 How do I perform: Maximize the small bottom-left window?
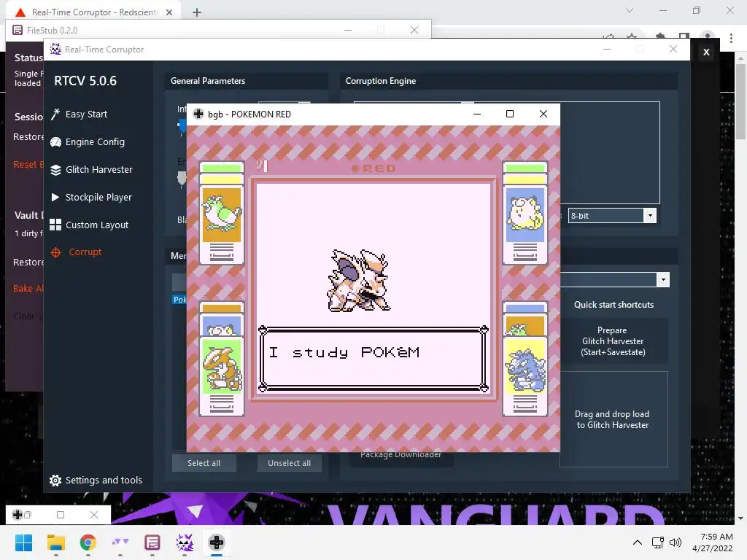(61, 515)
